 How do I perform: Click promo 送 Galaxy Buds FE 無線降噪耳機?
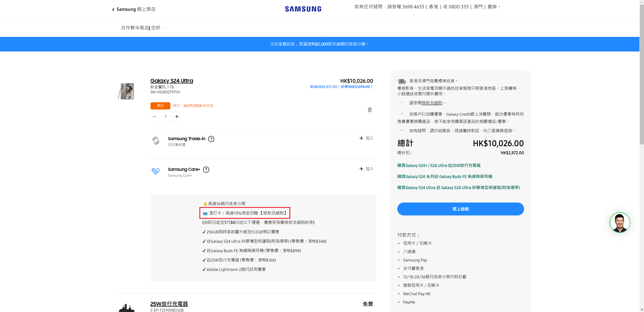click(444, 177)
